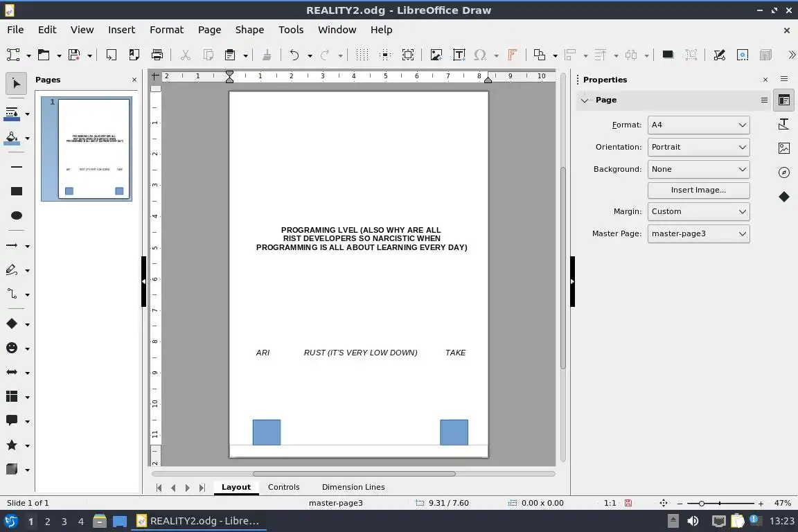Viewport: 798px width, 532px height.
Task: Select the 3D Objects tool
Action: pyautogui.click(x=12, y=470)
